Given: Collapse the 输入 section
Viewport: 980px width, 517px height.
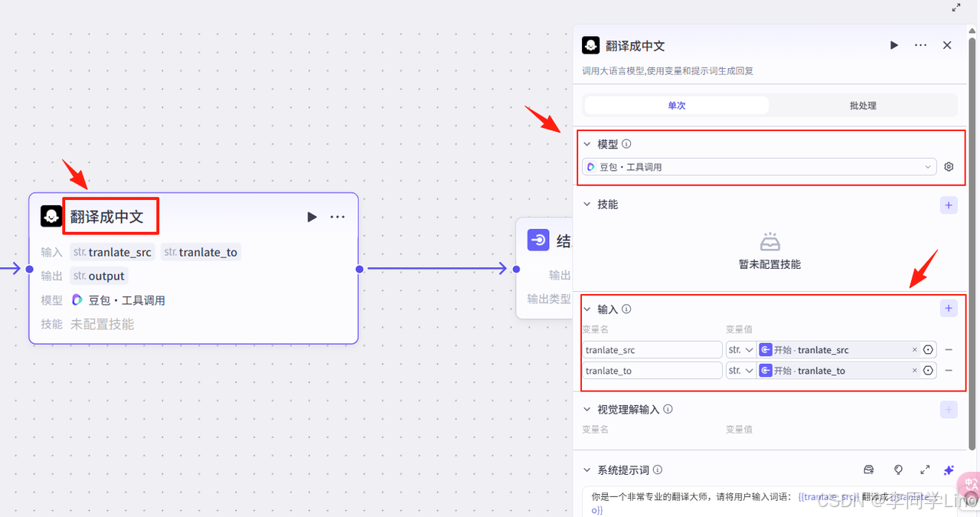Looking at the screenshot, I should coord(587,309).
